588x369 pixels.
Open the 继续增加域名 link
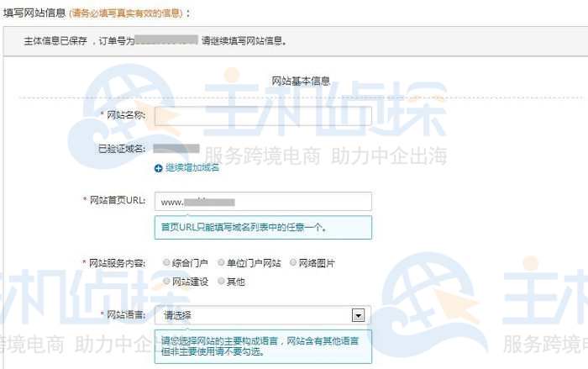tap(192, 168)
